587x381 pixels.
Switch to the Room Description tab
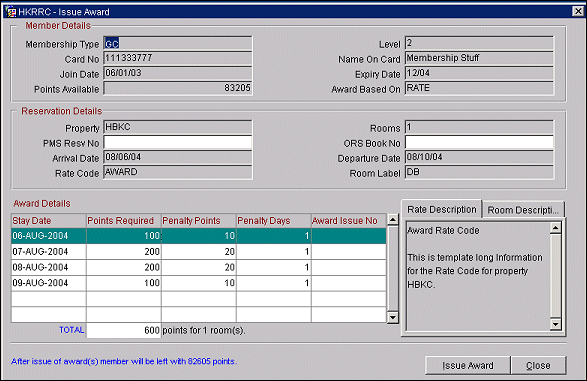pos(523,210)
